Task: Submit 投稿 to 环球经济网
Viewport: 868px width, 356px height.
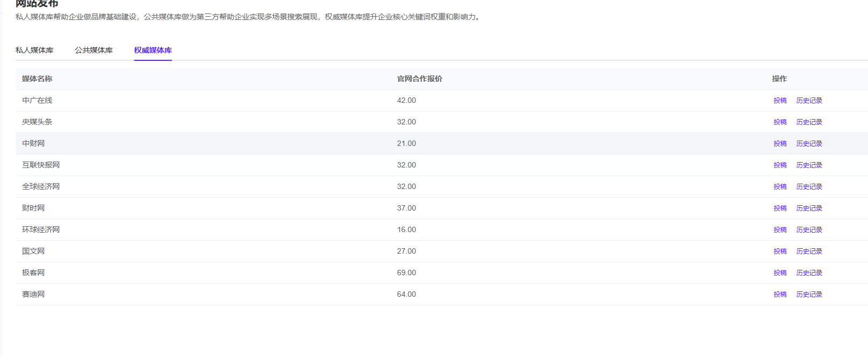Action: point(780,230)
